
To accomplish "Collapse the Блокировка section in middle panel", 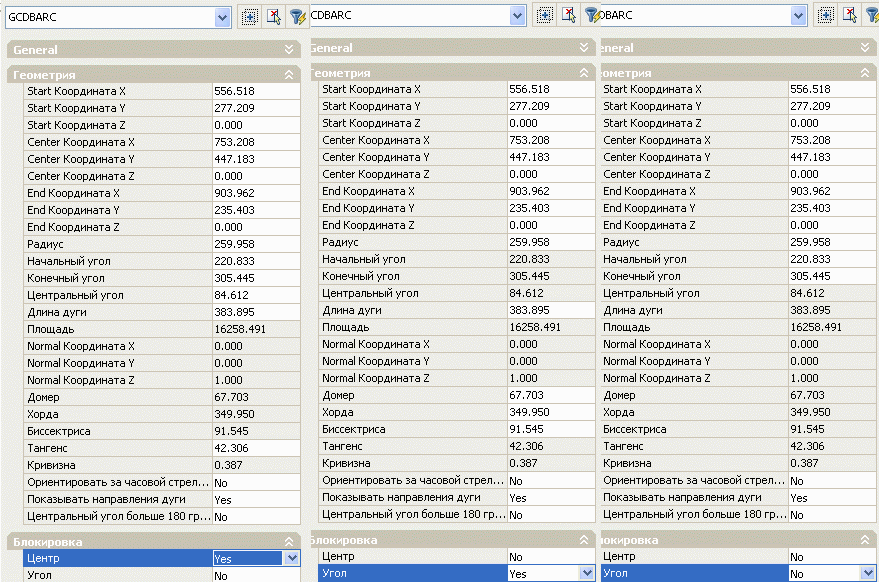I will pyautogui.click(x=584, y=540).
